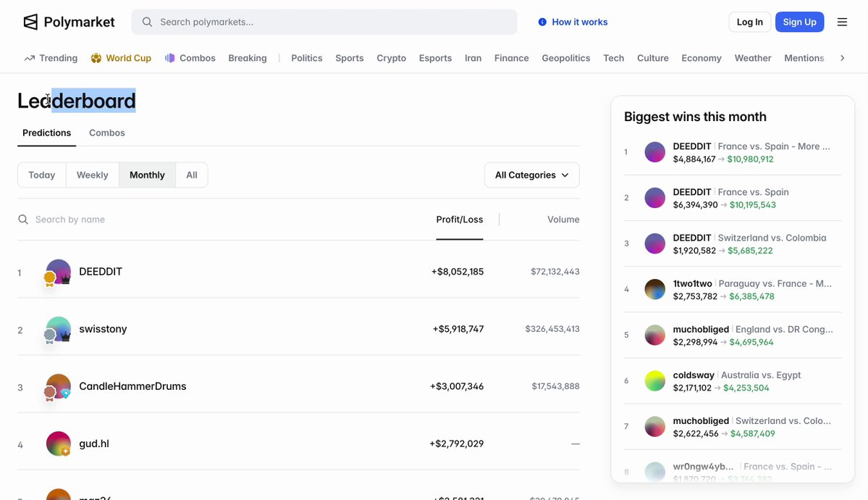Open the Breaking section
The height and width of the screenshot is (500, 868).
248,58
